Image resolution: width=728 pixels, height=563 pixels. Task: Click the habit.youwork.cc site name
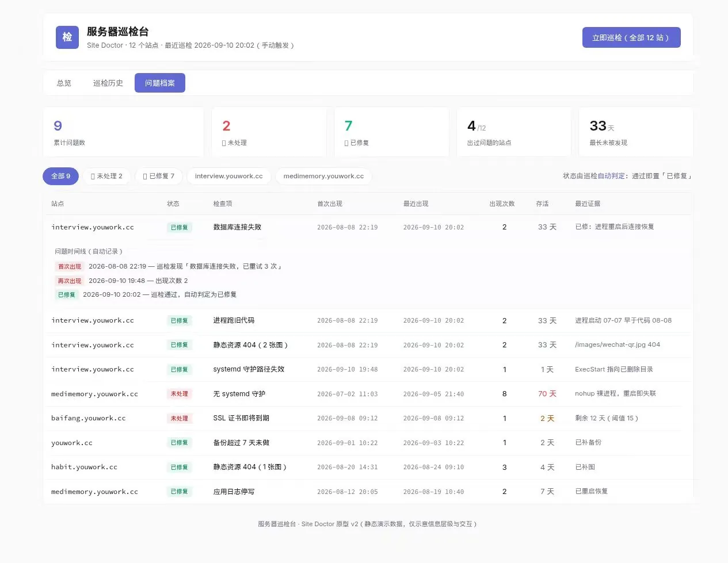click(x=84, y=467)
